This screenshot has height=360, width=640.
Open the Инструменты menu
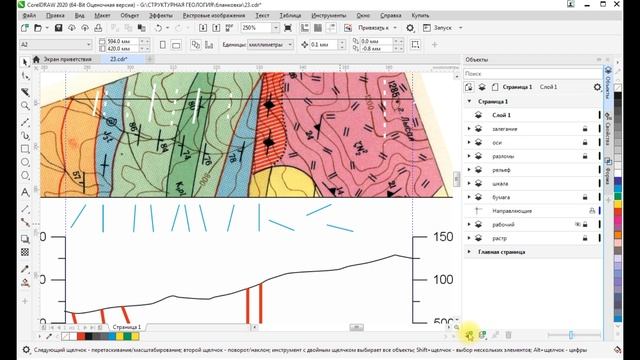(329, 16)
